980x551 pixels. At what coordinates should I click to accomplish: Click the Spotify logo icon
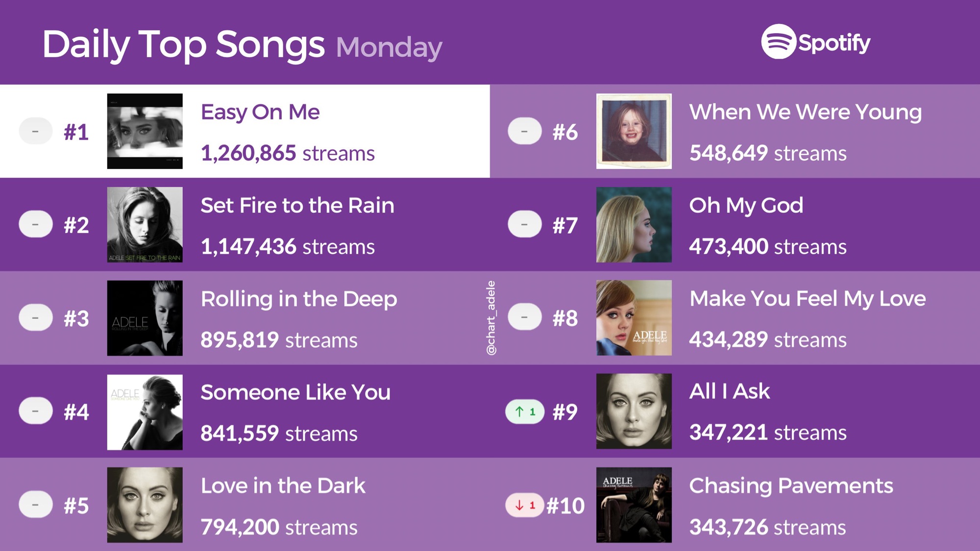tap(778, 42)
